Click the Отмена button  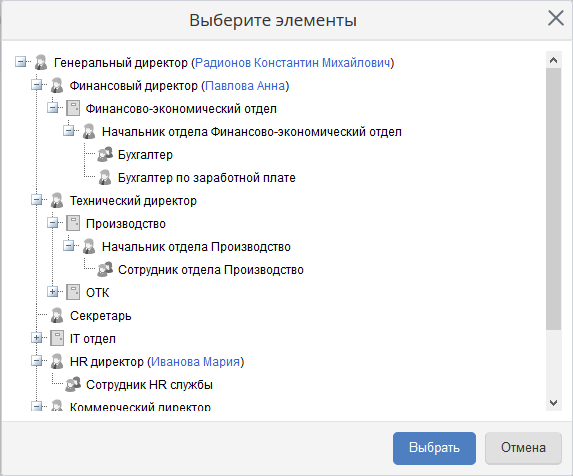(x=523, y=448)
